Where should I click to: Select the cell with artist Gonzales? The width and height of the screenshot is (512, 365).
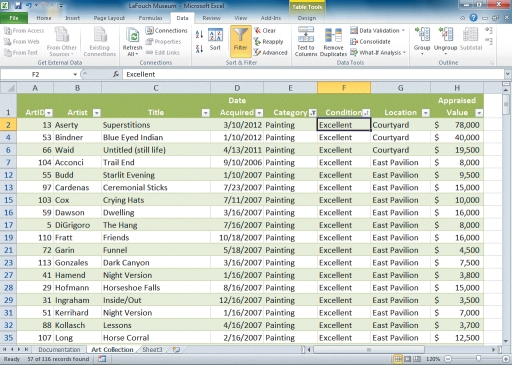77,263
